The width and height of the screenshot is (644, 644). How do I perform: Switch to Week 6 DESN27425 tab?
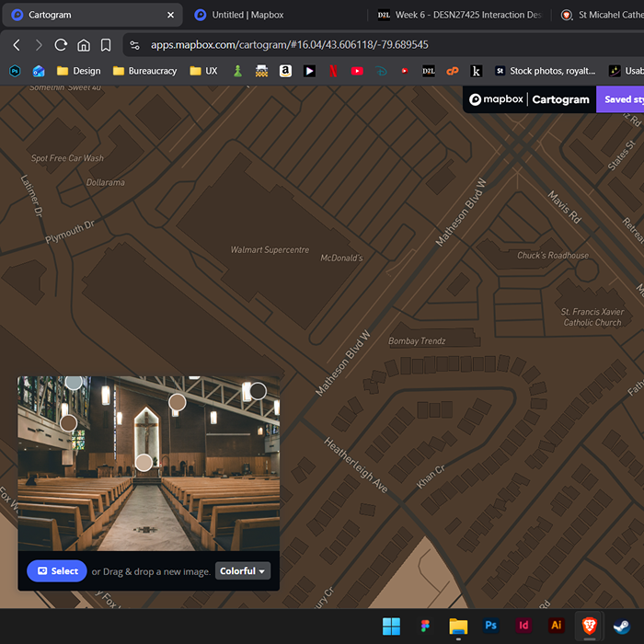click(460, 15)
